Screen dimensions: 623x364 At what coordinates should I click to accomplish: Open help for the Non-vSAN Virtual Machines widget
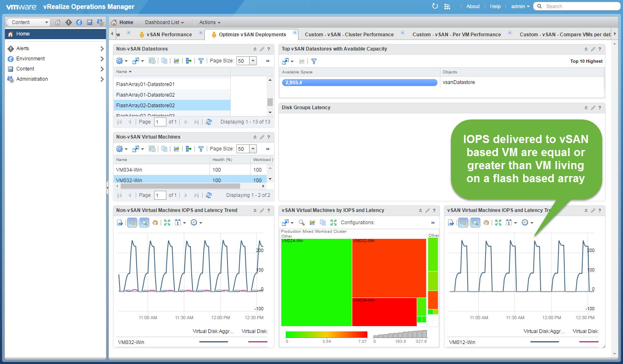point(269,137)
